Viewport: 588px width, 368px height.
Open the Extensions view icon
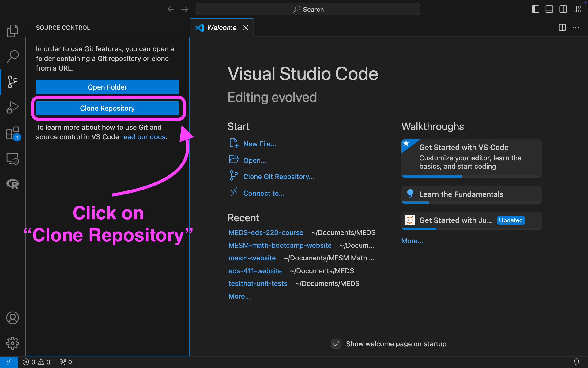click(13, 133)
